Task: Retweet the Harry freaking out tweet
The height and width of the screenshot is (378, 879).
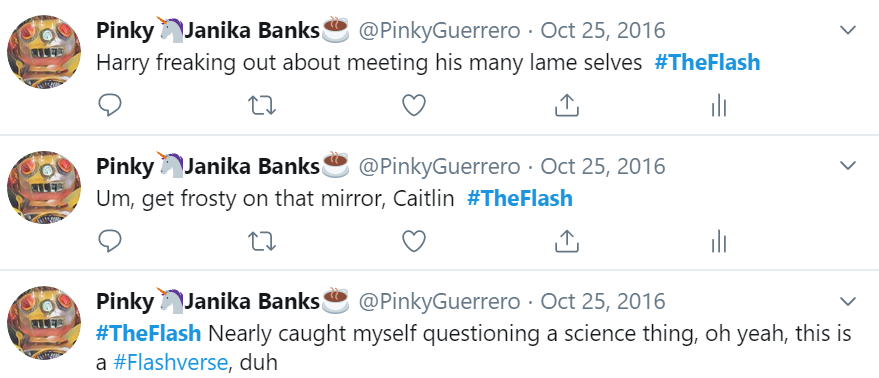Action: pyautogui.click(x=262, y=105)
